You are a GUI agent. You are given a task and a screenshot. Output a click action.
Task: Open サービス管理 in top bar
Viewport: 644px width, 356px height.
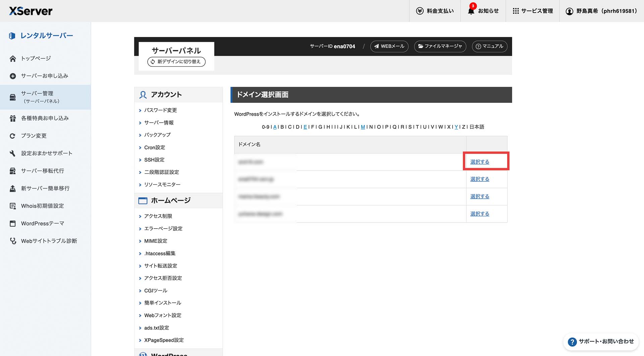[533, 11]
